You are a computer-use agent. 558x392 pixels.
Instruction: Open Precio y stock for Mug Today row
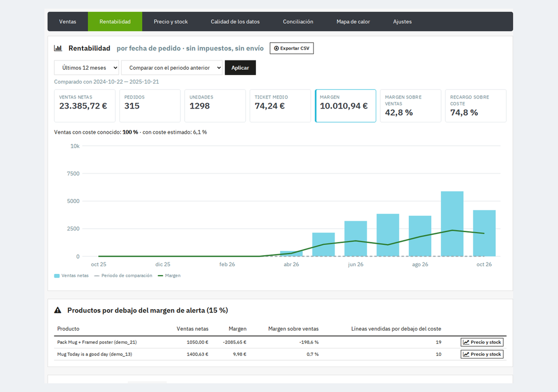point(482,354)
